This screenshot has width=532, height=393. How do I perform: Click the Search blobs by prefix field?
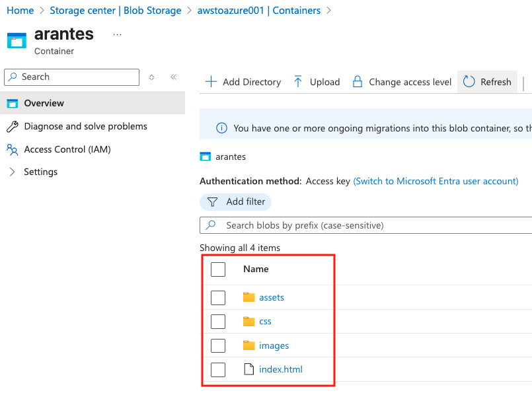370,225
